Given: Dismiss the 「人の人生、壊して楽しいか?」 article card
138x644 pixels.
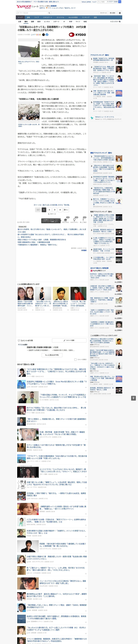Looking at the screenshot, I should (x=86, y=310).
